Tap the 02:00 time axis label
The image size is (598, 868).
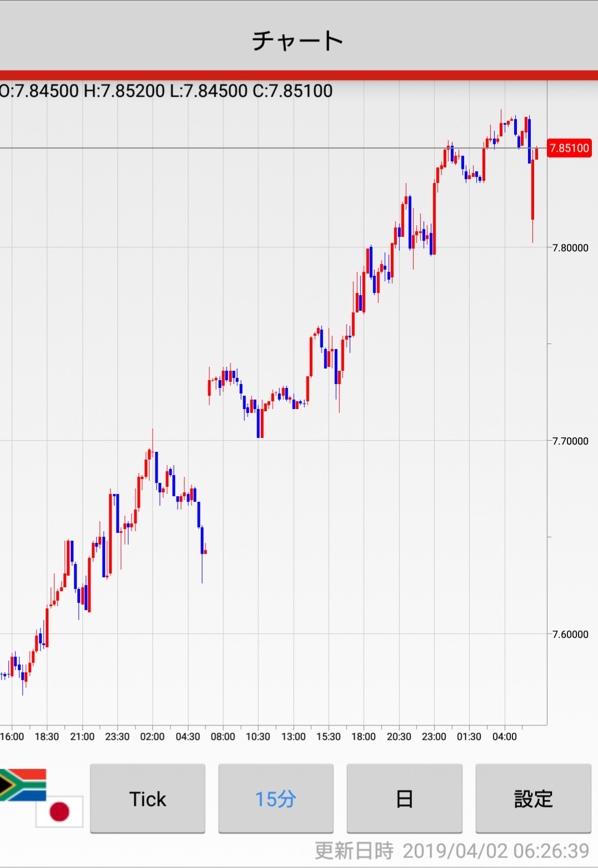click(152, 736)
